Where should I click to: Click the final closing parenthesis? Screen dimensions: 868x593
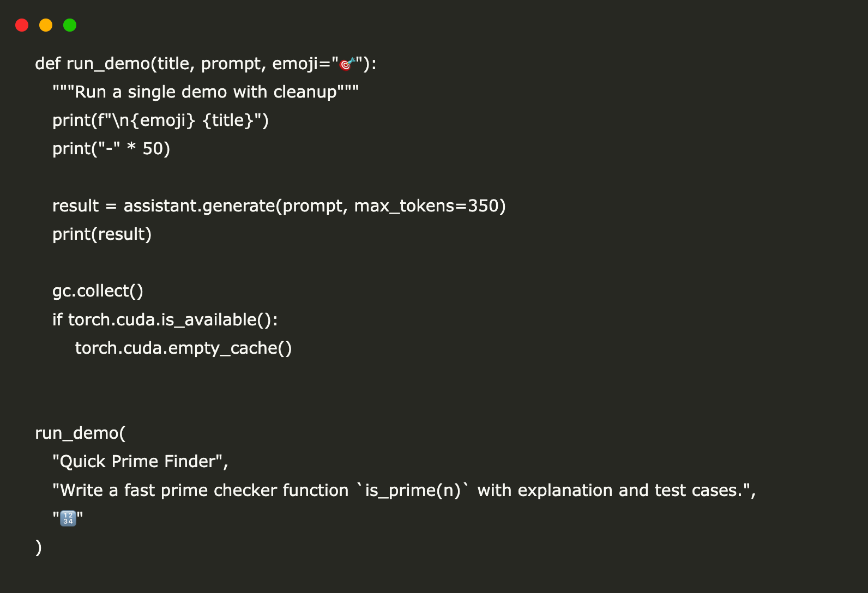[x=38, y=547]
